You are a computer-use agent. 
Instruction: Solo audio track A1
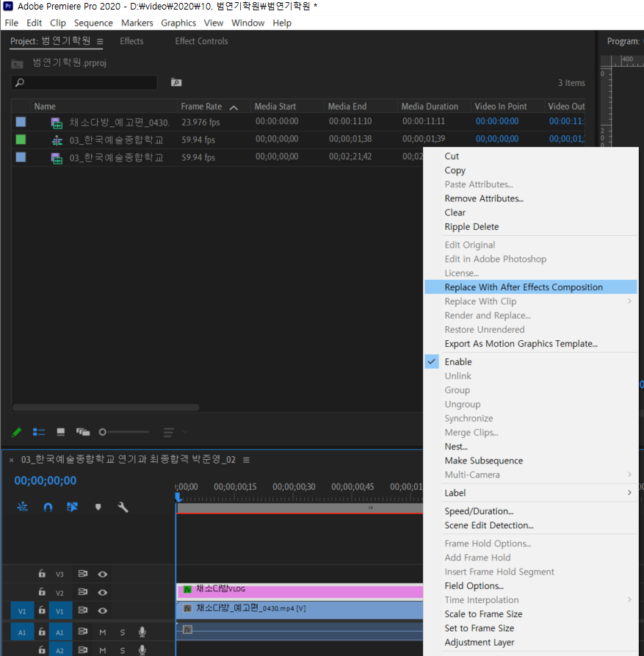[x=123, y=632]
